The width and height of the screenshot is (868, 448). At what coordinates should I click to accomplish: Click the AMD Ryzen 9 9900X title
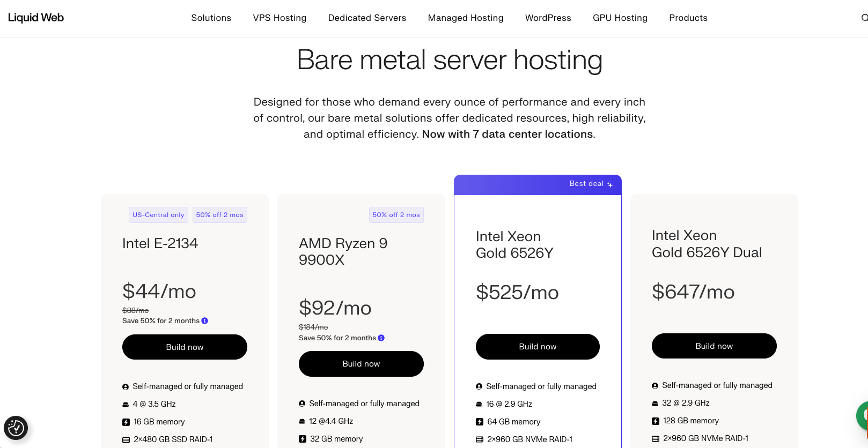343,251
